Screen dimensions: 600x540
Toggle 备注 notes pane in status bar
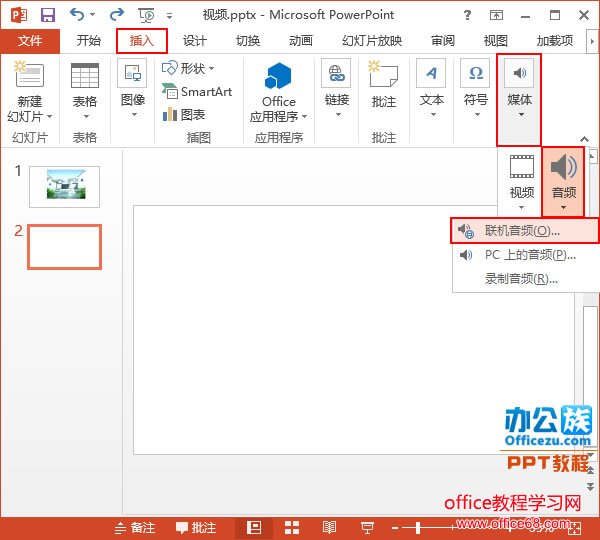click(135, 528)
